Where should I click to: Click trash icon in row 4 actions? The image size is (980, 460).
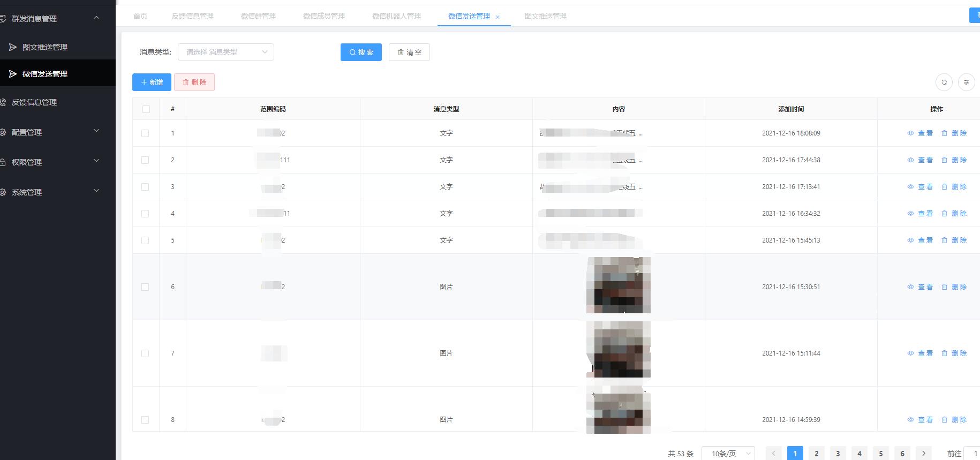pyautogui.click(x=944, y=213)
